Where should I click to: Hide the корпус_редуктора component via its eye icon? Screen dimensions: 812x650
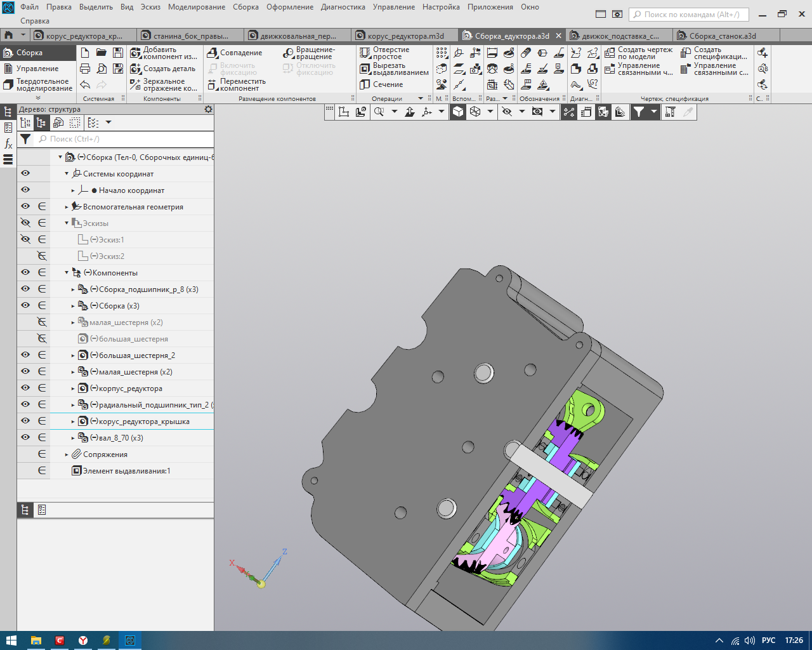click(25, 388)
